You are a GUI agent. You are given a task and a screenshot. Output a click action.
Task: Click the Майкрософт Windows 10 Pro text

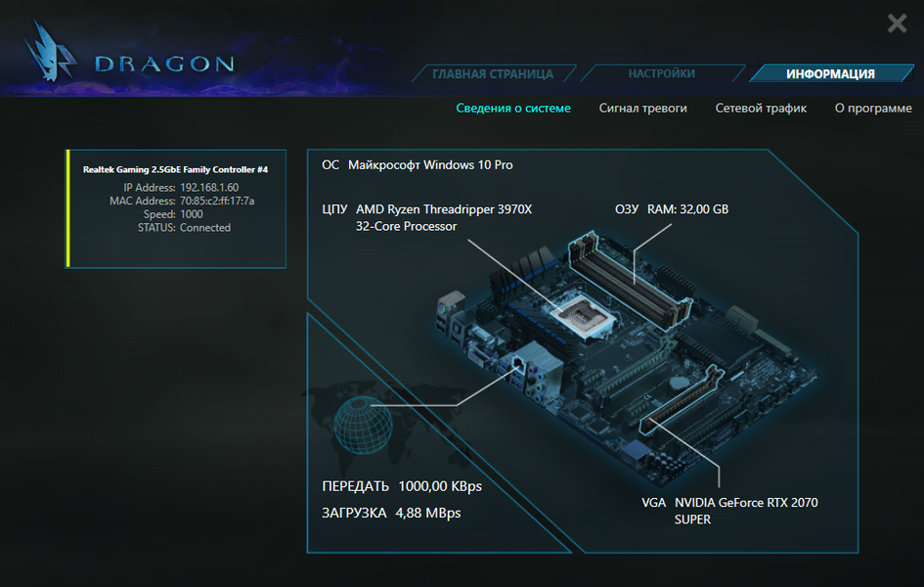click(x=430, y=165)
